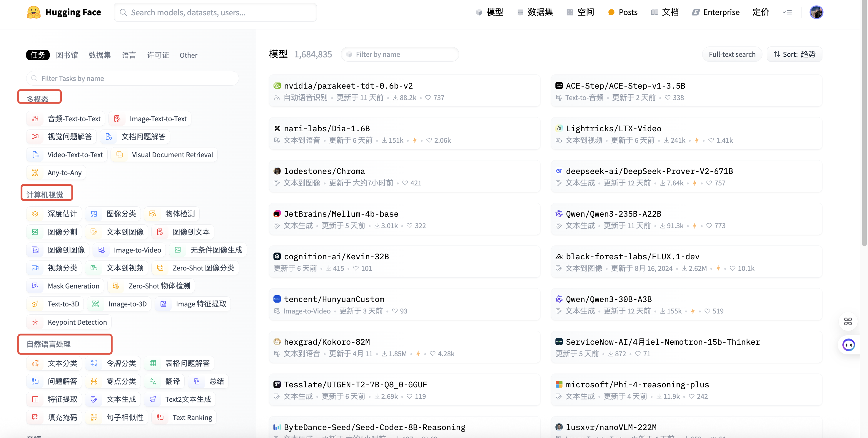Expand the more-options menu in navbar
868x438 pixels.
tap(787, 12)
